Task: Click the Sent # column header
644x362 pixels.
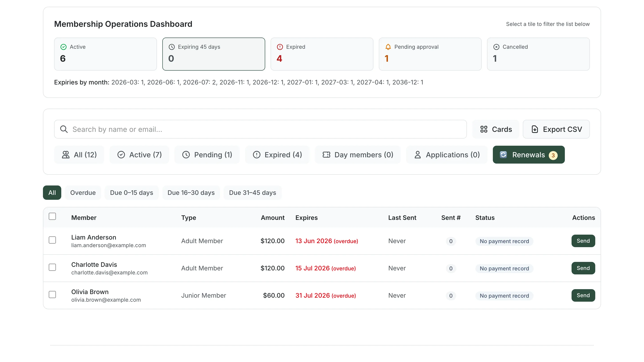Action: pos(451,218)
